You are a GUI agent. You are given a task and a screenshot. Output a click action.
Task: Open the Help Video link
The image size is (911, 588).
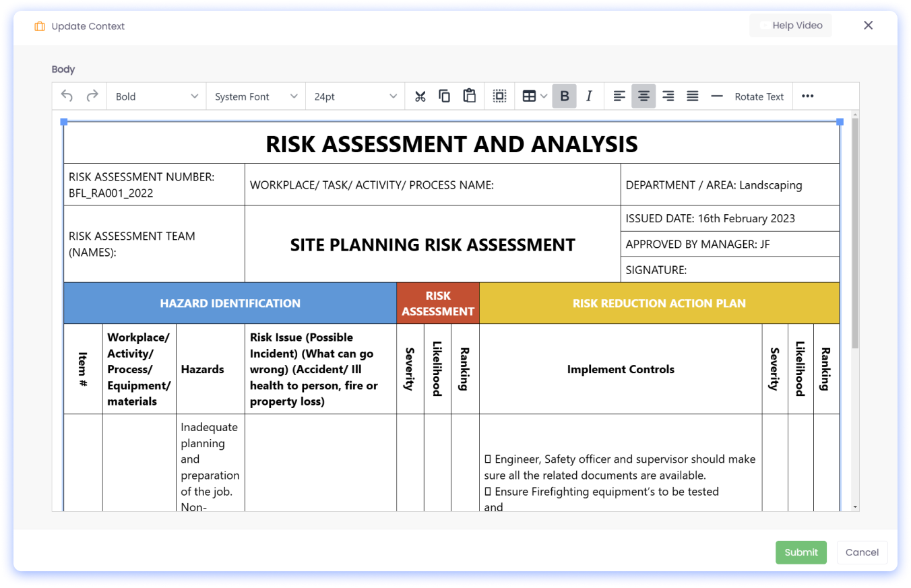[x=790, y=26]
